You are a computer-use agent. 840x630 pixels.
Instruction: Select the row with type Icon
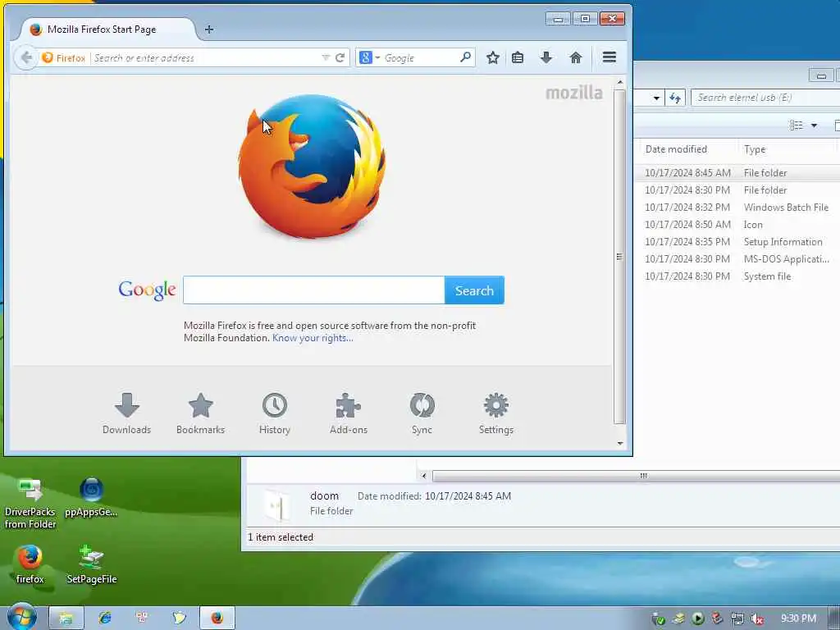tap(737, 225)
